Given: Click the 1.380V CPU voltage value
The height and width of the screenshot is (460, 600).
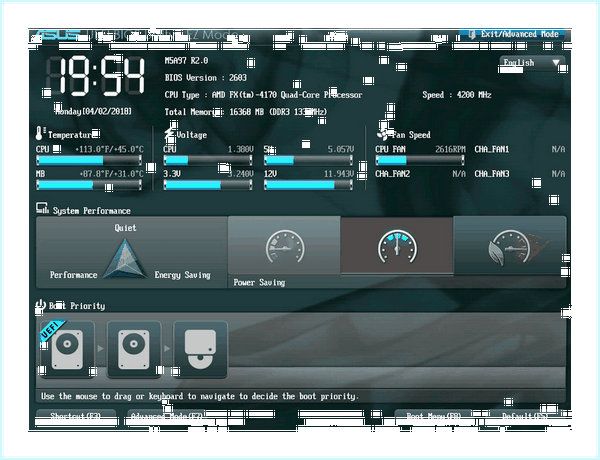Looking at the screenshot, I should pyautogui.click(x=240, y=149).
